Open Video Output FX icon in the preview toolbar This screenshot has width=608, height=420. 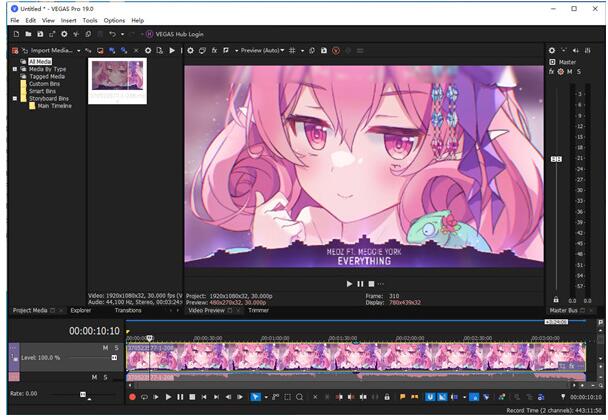(x=214, y=50)
